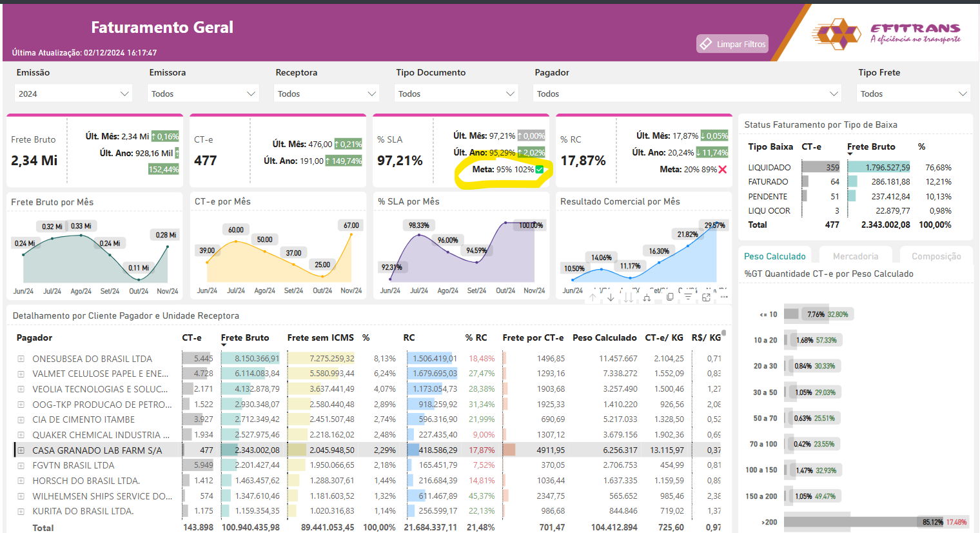This screenshot has width=980, height=533.
Task: Expand all down one level fork icon
Action: pyautogui.click(x=647, y=297)
